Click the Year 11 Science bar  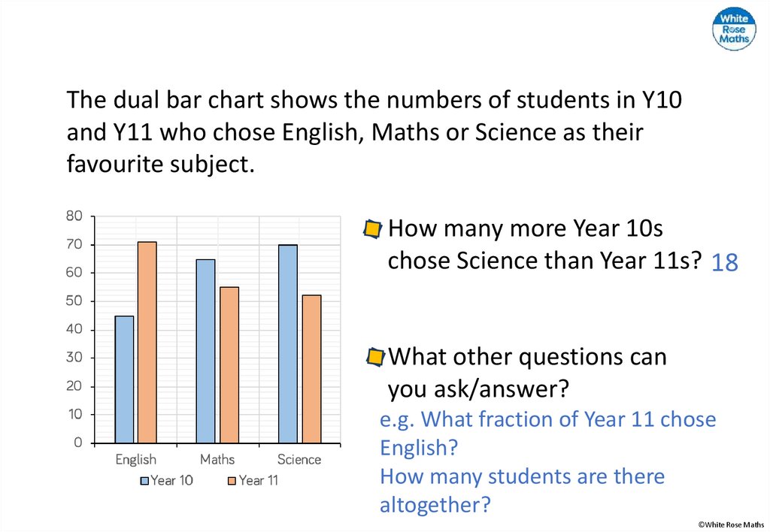(311, 369)
